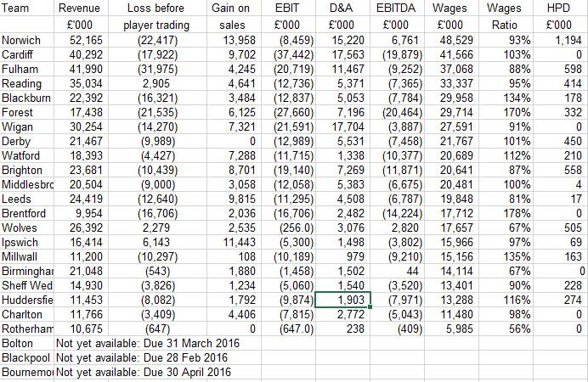This screenshot has height=382, width=588.
Task: Click the 'player trading' subheader cell
Action: pyautogui.click(x=157, y=25)
